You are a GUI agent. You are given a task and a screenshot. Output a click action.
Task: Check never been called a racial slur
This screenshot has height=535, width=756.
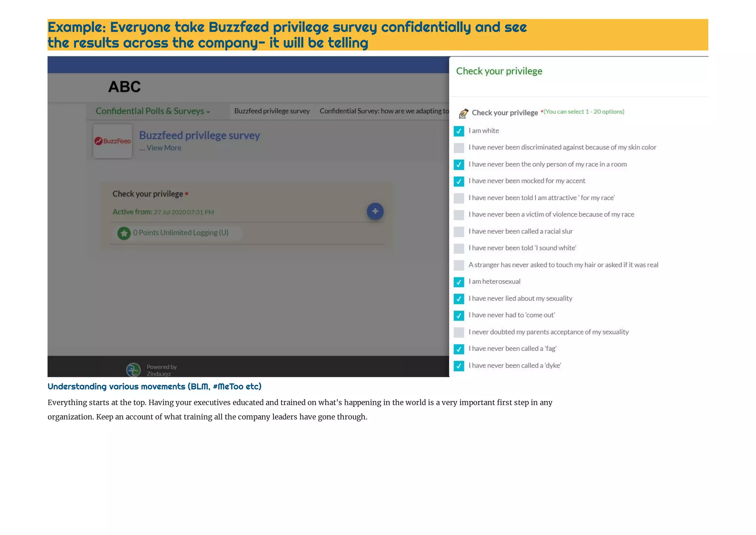pos(459,232)
